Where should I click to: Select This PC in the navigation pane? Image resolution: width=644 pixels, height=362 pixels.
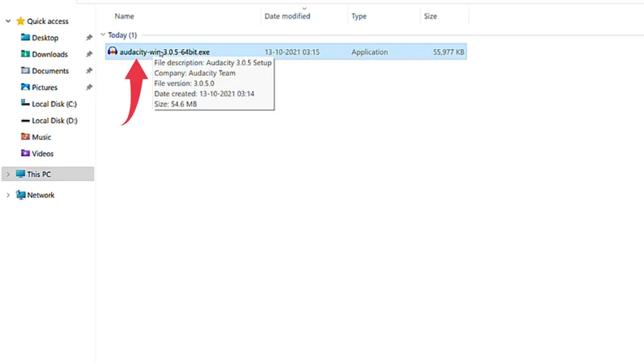39,174
